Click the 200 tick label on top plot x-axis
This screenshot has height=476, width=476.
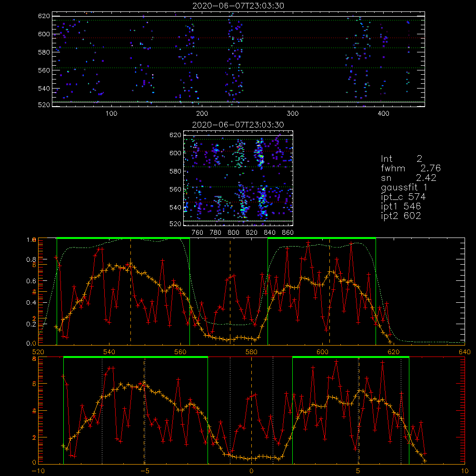(x=202, y=114)
